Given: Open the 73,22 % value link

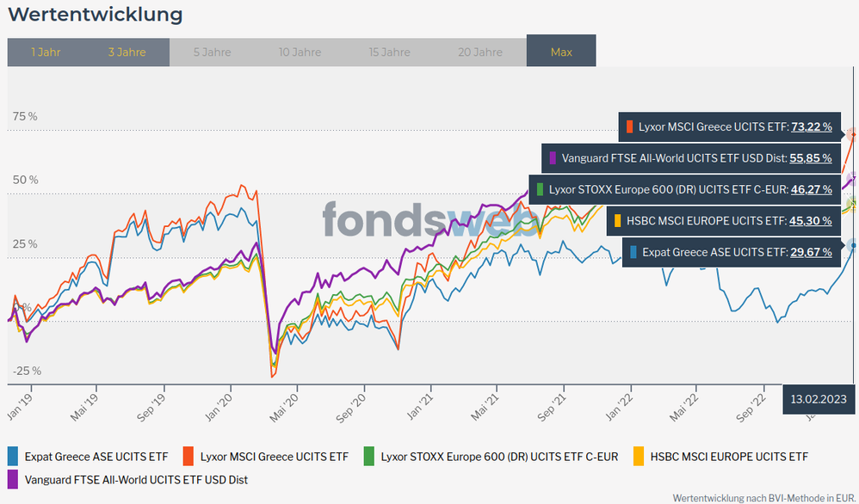Looking at the screenshot, I should point(811,127).
